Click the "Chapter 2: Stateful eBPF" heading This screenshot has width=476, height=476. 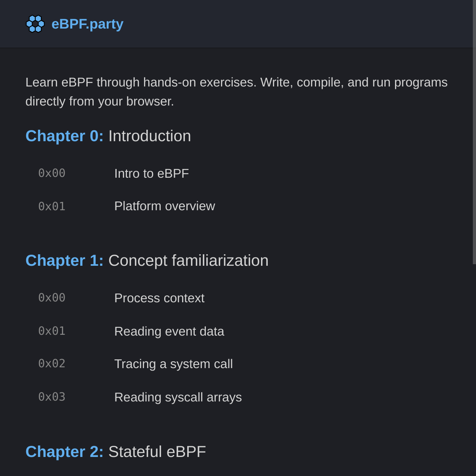[115, 451]
